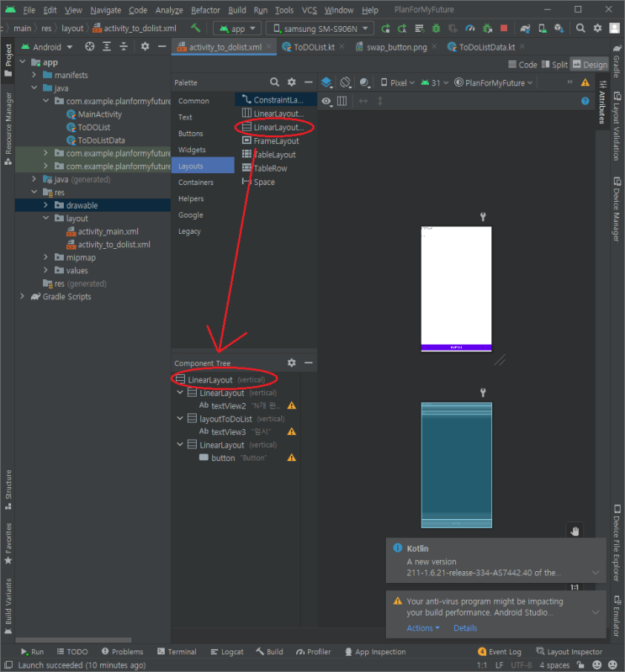Open samsung SM-S906N device dropdown
The height and width of the screenshot is (672, 625).
pos(320,29)
